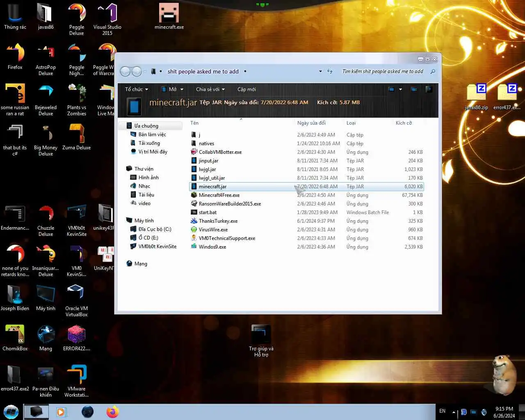Select the Insaniquarium Deluxe desktop icon
Viewport: 525px width, 420px height.
[46, 260]
